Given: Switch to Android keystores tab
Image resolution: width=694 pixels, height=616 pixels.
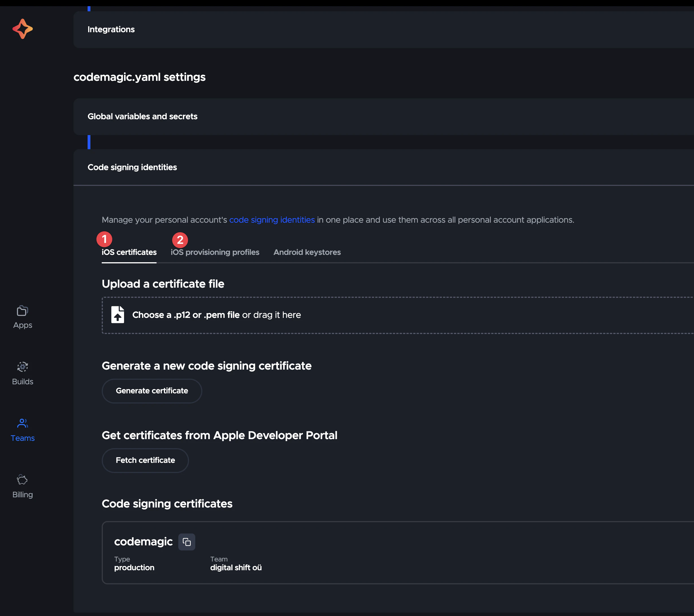Looking at the screenshot, I should (307, 252).
